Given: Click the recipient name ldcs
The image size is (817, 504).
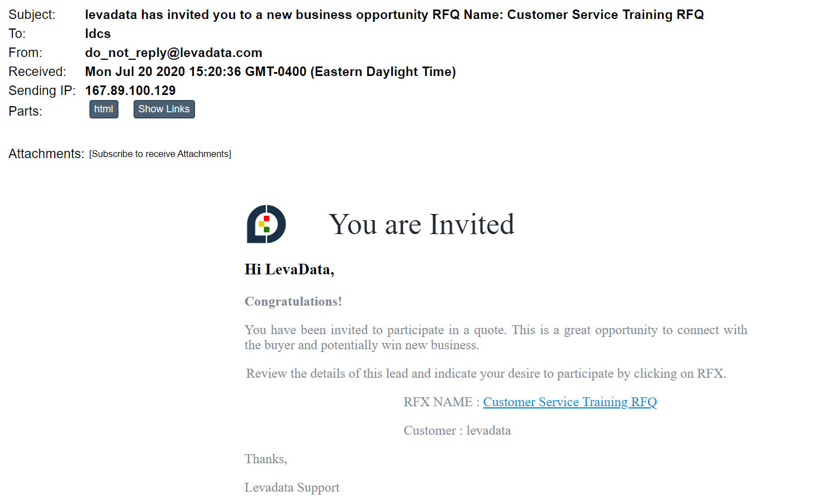Looking at the screenshot, I should [98, 34].
